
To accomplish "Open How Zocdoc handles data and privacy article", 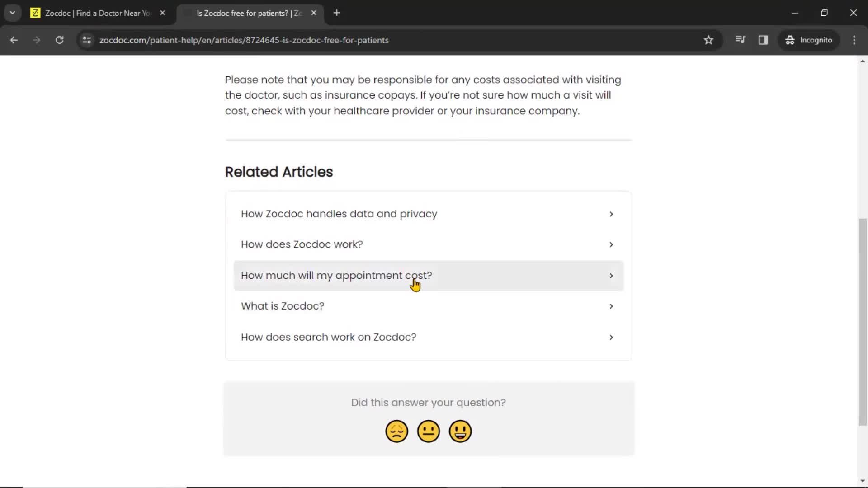I will coord(429,214).
